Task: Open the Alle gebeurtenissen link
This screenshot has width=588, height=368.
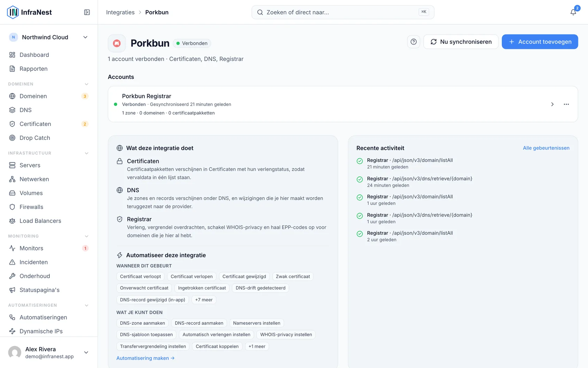Action: coord(546,148)
